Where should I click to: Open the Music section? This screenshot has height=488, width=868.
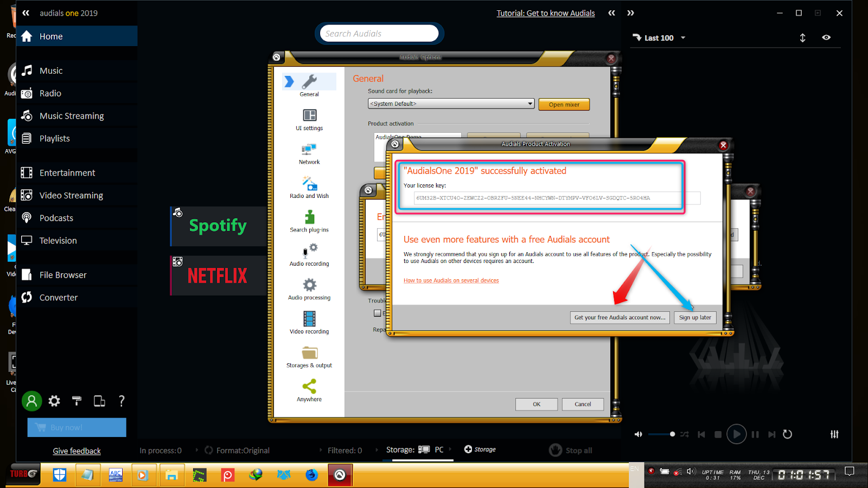[x=77, y=70]
